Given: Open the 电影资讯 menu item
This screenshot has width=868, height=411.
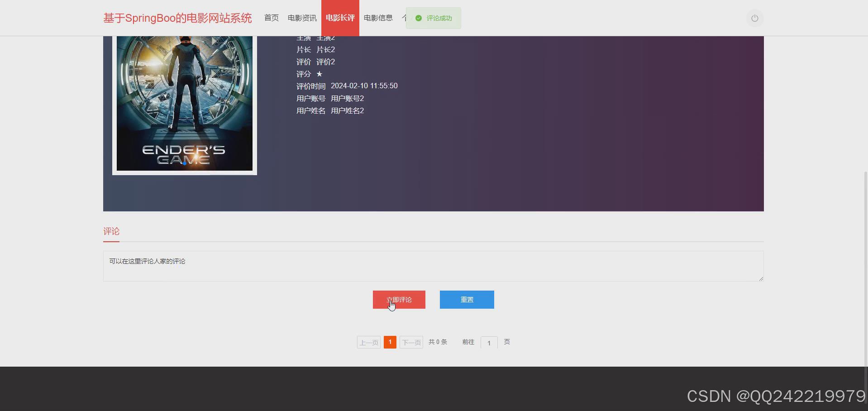Looking at the screenshot, I should coord(301,18).
